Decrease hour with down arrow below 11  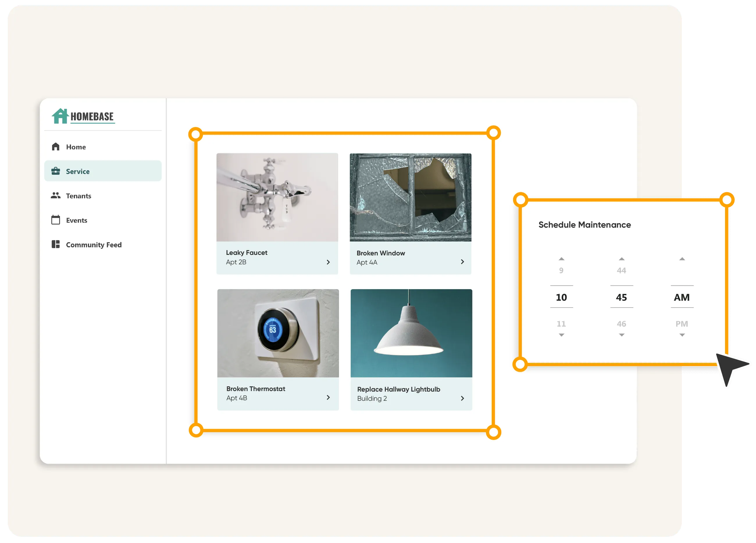click(561, 335)
